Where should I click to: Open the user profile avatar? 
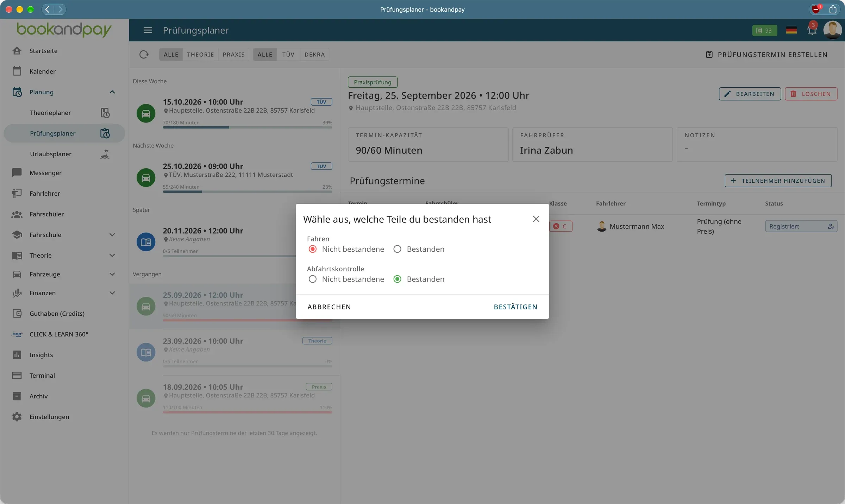pos(832,30)
